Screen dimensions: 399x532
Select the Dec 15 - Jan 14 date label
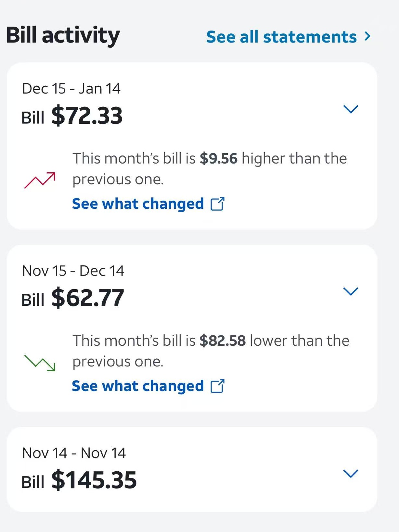coord(71,89)
